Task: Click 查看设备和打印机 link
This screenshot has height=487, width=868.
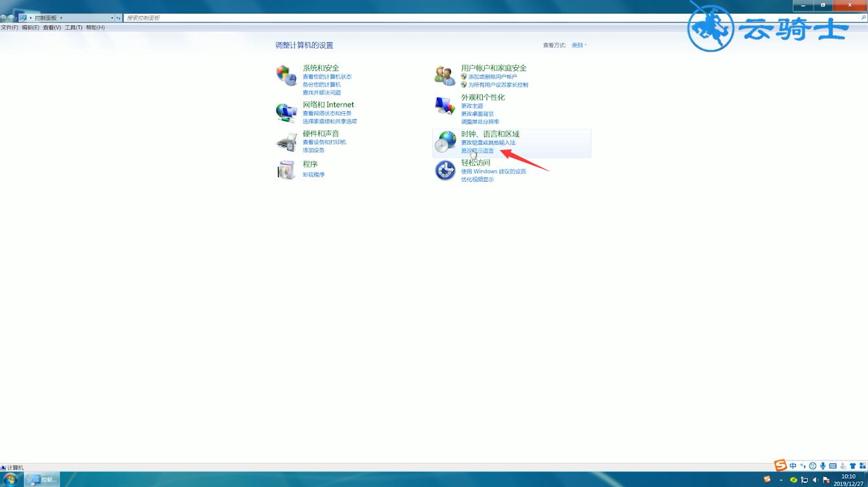Action: click(324, 142)
